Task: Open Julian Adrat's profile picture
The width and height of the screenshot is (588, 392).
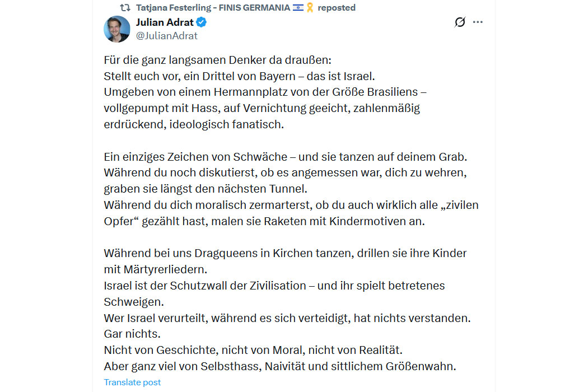Action: (117, 29)
